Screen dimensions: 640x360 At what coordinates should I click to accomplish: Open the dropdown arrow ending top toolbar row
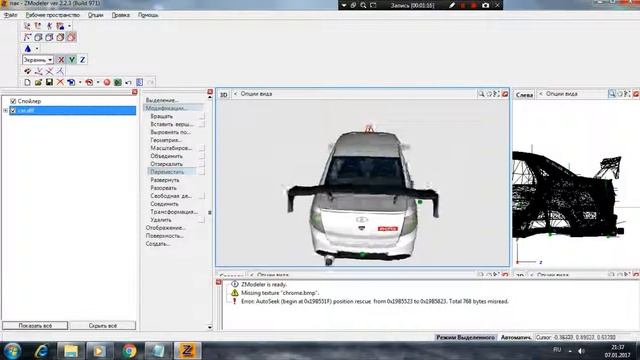pyautogui.click(x=69, y=26)
